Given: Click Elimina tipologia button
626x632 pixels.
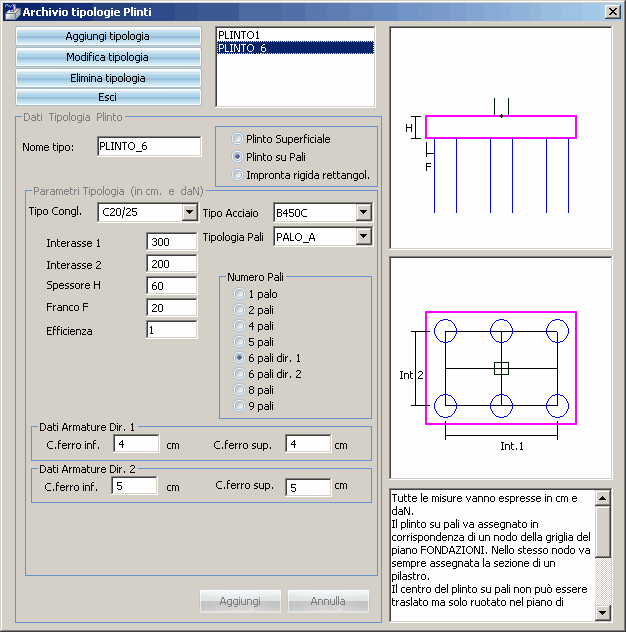Looking at the screenshot, I should click(x=108, y=78).
